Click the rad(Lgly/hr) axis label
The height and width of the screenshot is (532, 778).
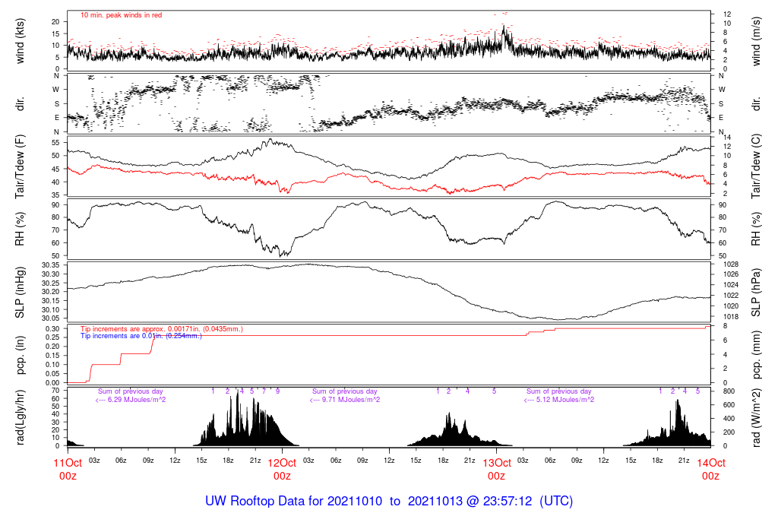(x=21, y=417)
